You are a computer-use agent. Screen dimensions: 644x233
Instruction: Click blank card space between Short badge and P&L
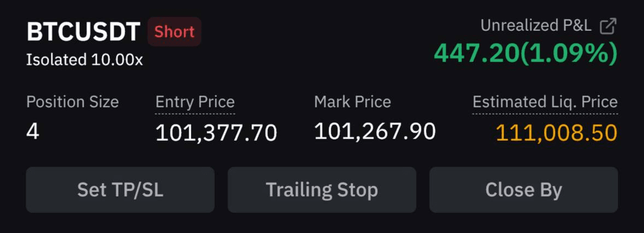(316, 41)
